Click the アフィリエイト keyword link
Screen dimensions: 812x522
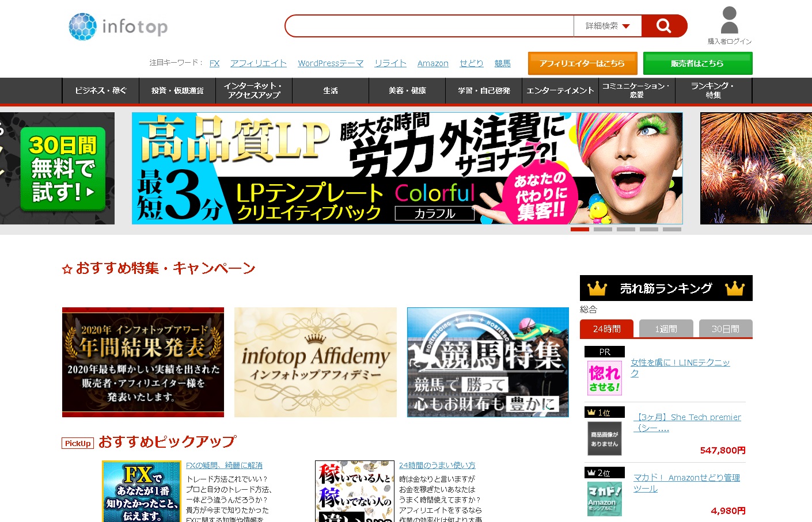pos(259,63)
